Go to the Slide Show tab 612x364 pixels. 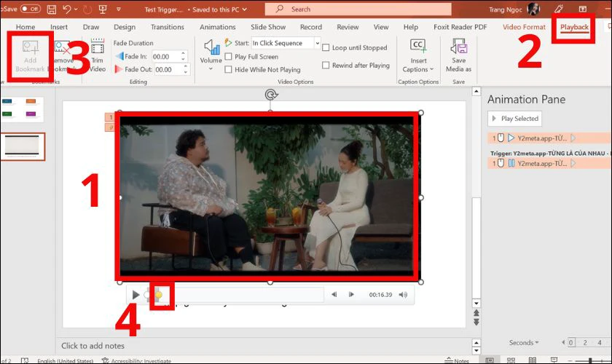pyautogui.click(x=268, y=27)
